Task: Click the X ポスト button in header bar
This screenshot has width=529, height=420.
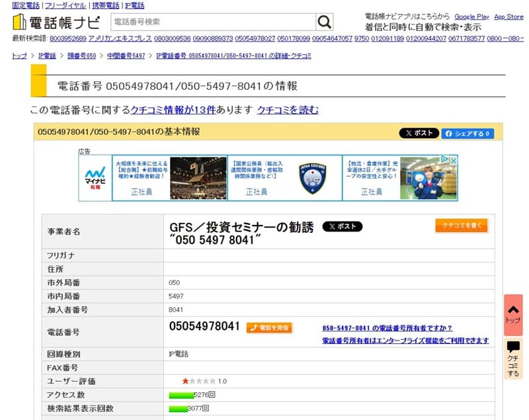Action: tap(419, 133)
